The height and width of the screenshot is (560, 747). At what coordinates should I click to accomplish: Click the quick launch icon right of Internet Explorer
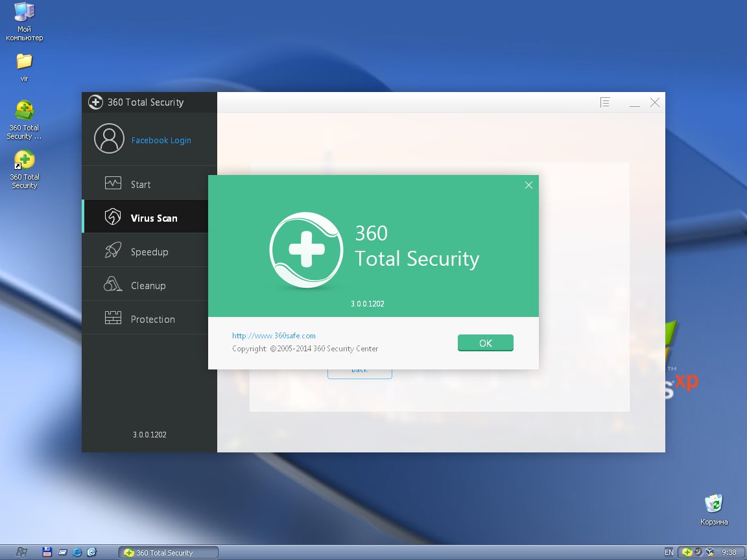coord(91,552)
